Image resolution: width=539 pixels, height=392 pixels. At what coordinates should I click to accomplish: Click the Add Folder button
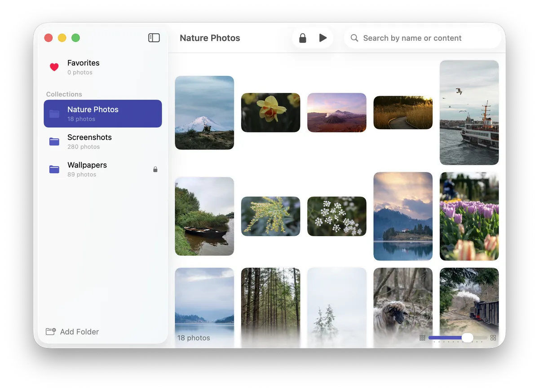pos(72,332)
